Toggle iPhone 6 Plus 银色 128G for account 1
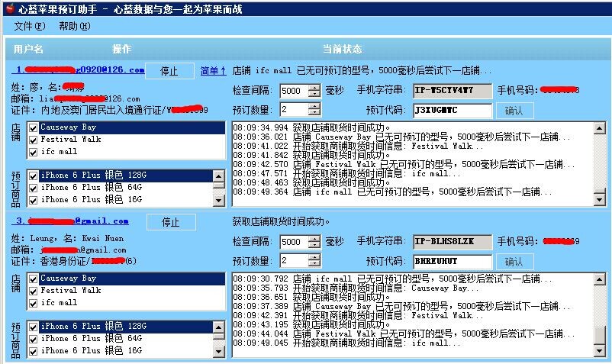The height and width of the screenshot is (364, 612). pyautogui.click(x=33, y=176)
